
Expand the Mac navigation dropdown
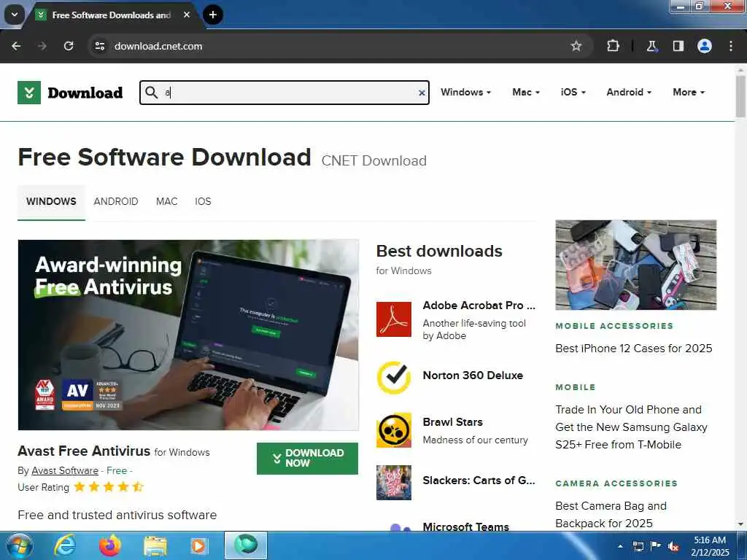pos(526,93)
